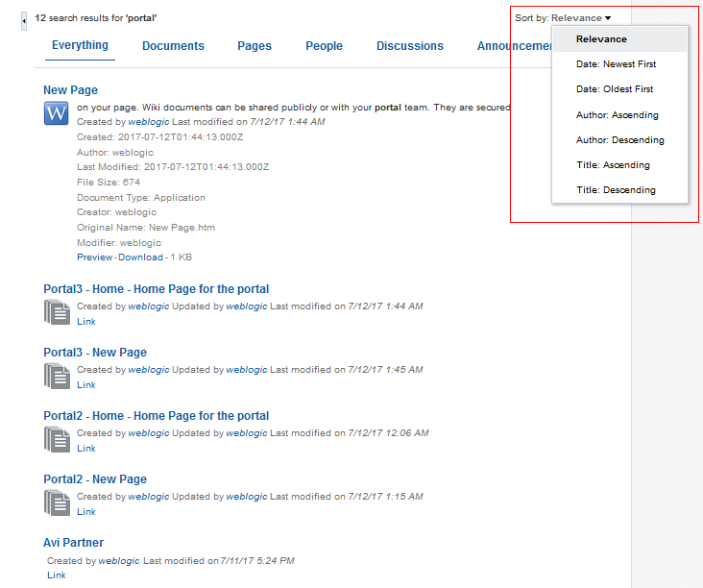The height and width of the screenshot is (588, 703).
Task: Click '12 search results for portal' heading
Action: tap(96, 18)
